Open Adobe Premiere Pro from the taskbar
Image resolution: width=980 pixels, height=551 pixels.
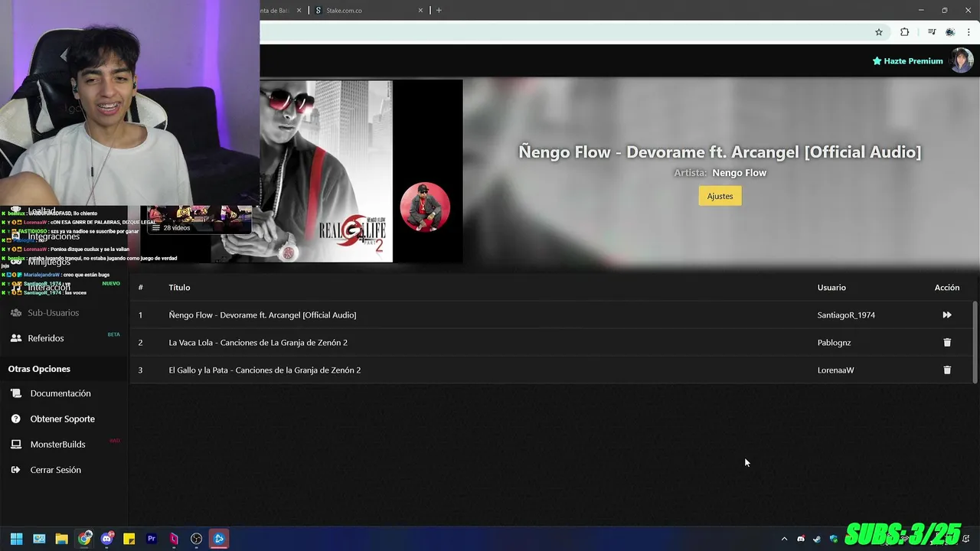(x=152, y=539)
